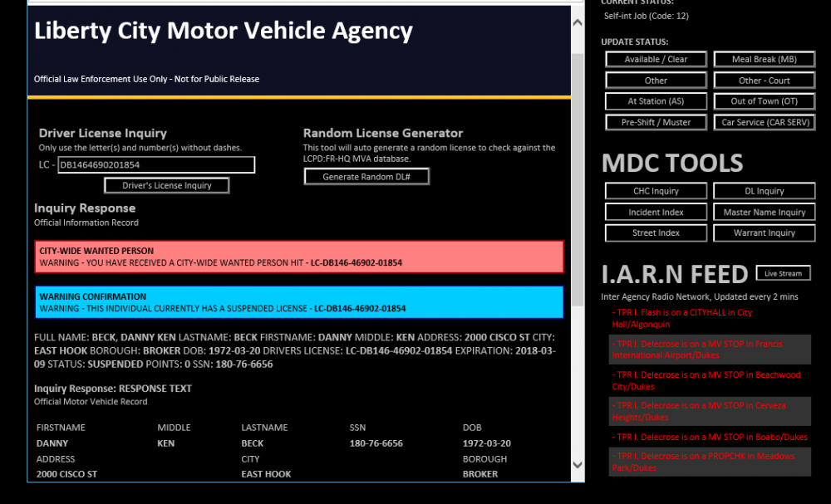
Task: Click the scroll up arrow of the agency page
Action: [x=578, y=22]
